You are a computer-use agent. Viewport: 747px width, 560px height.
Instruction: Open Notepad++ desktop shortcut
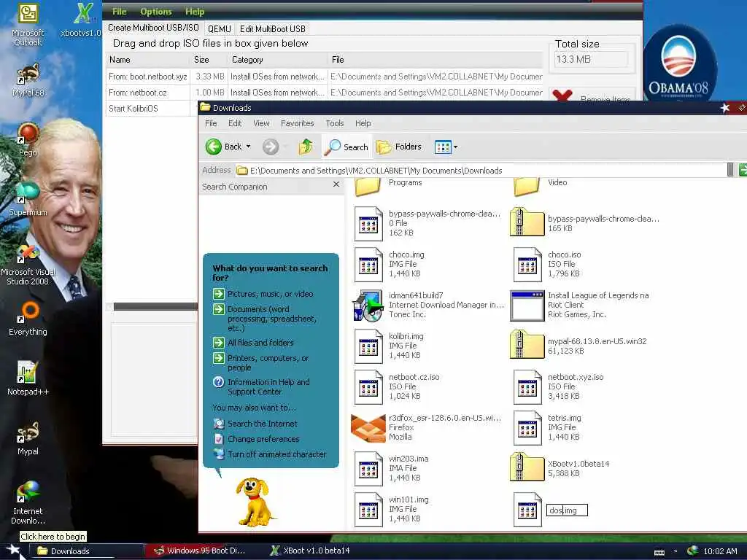click(x=28, y=378)
